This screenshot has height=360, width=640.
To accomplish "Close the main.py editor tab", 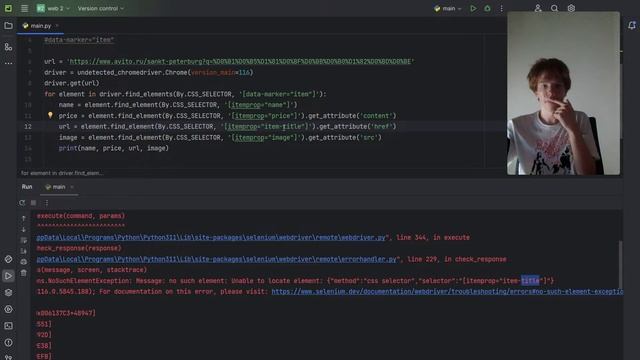I will tap(57, 26).
